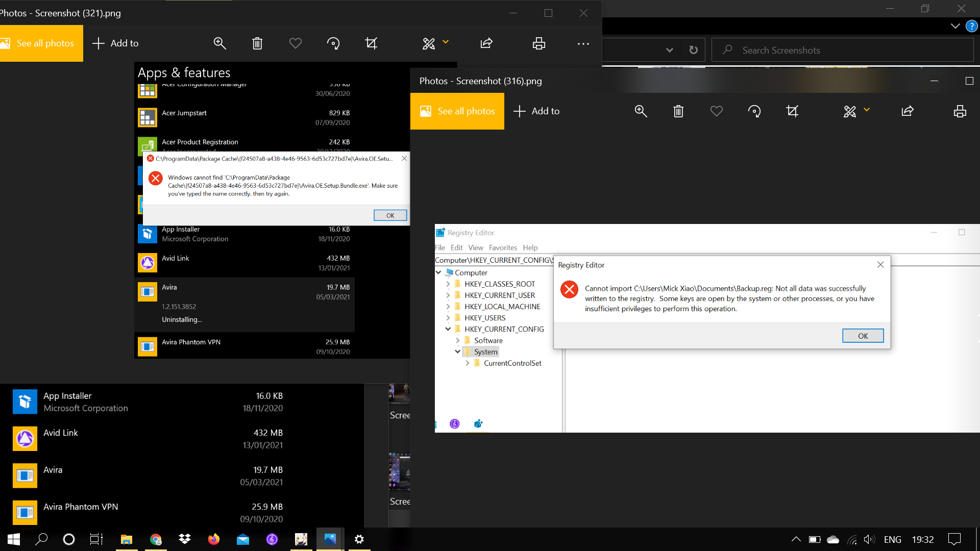The height and width of the screenshot is (551, 980).
Task: Open Google Chrome from the taskbar
Action: [156, 539]
